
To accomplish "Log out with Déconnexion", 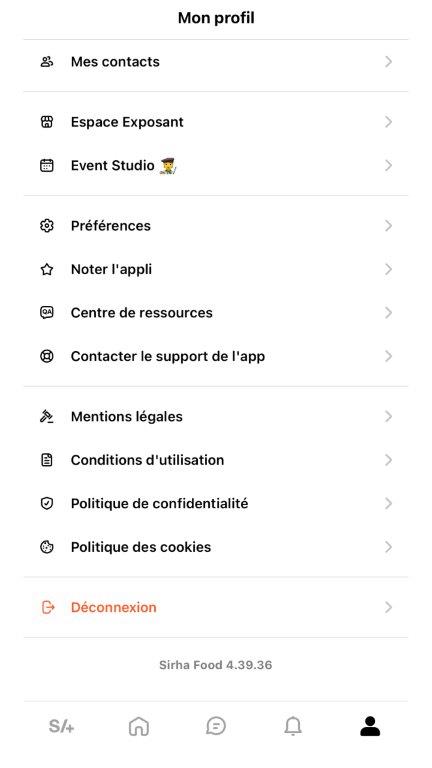I will point(216,607).
